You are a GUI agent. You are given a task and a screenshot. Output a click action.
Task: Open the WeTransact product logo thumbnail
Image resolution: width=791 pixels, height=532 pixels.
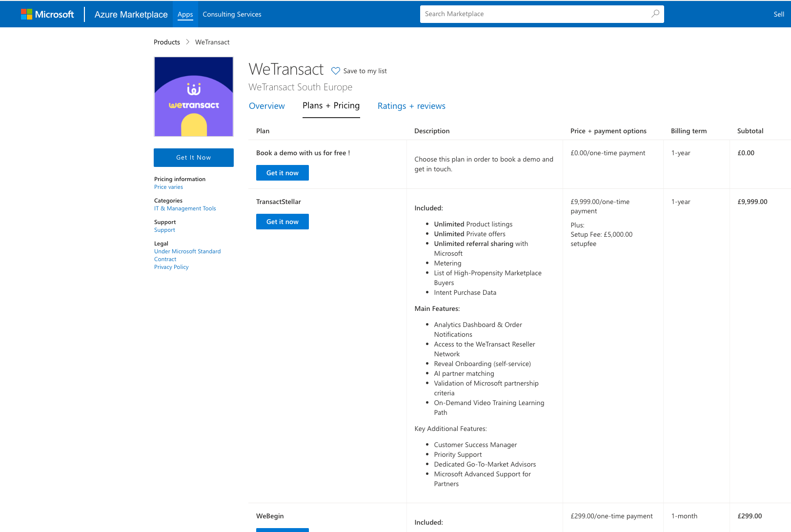coord(194,97)
